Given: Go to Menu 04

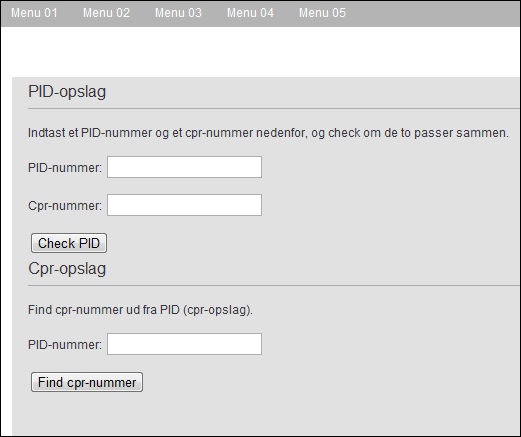Looking at the screenshot, I should [250, 13].
